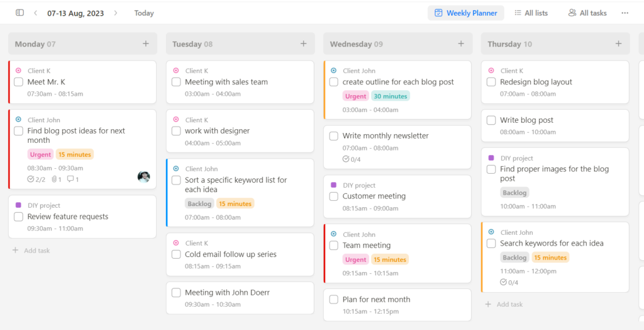Screen dimensions: 644x330
Task: Click DIY project icon on Find proper images
Action: 491,157
